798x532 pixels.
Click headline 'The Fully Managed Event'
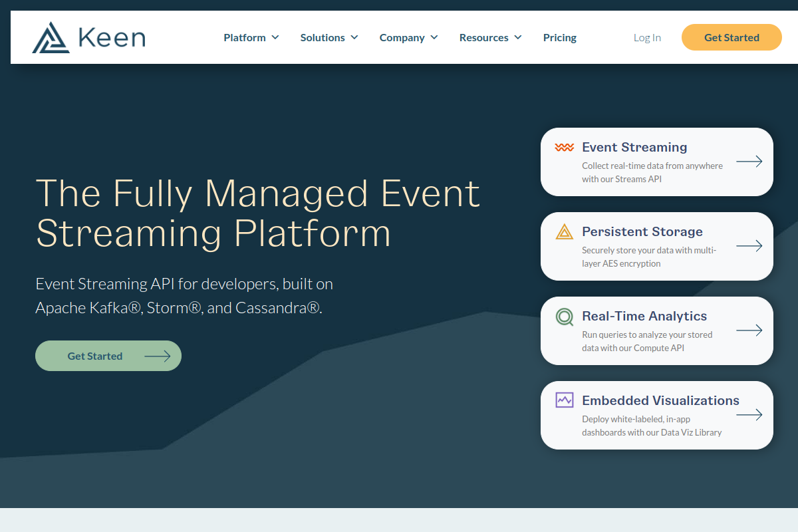tap(258, 193)
